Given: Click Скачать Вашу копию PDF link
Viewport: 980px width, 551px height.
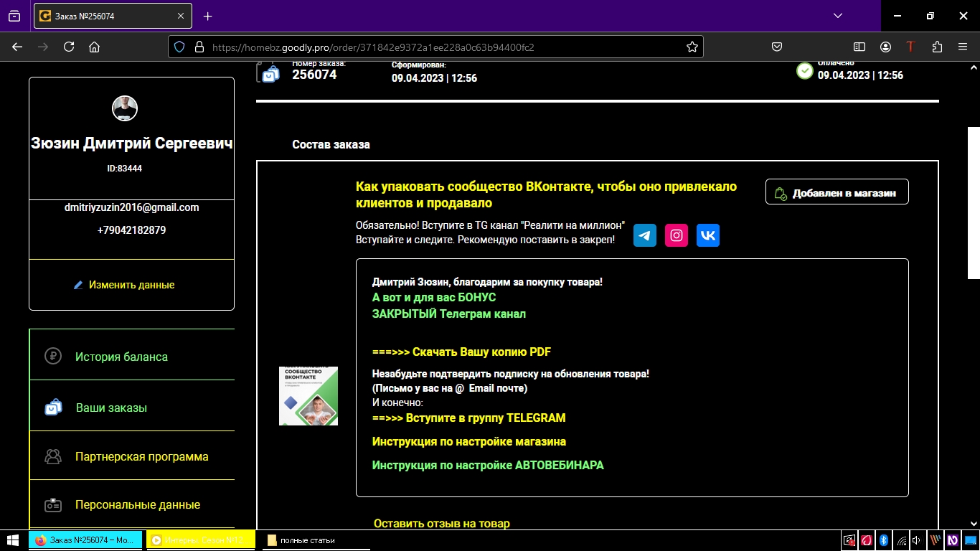Looking at the screenshot, I should coord(461,352).
